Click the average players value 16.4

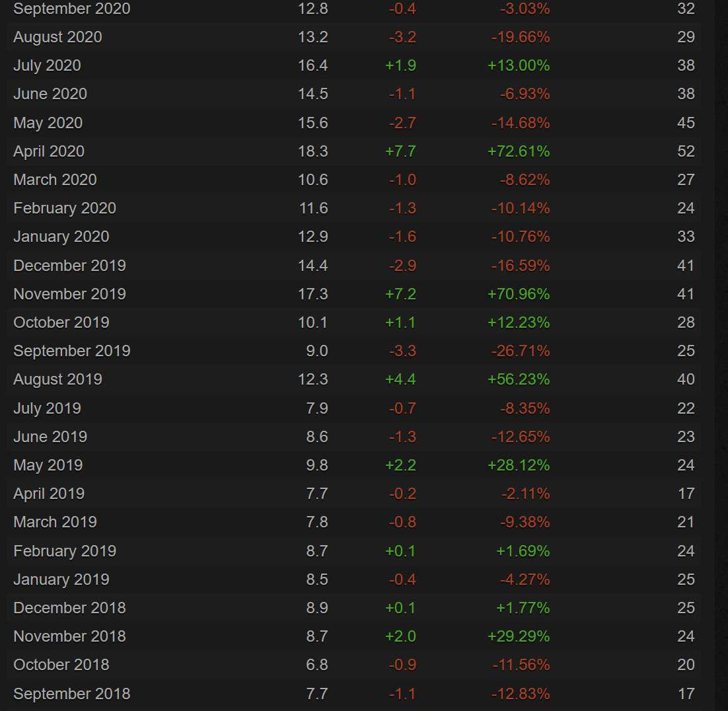[x=313, y=65]
